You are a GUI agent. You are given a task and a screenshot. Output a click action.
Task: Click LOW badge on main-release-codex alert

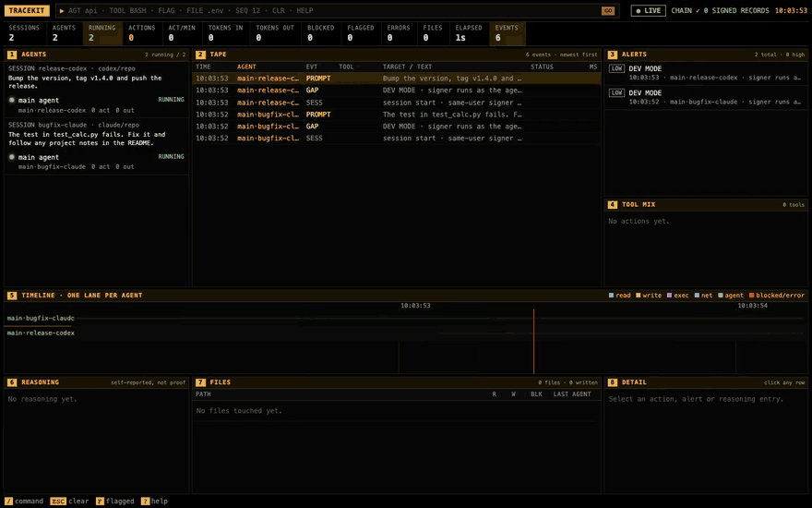[616, 68]
